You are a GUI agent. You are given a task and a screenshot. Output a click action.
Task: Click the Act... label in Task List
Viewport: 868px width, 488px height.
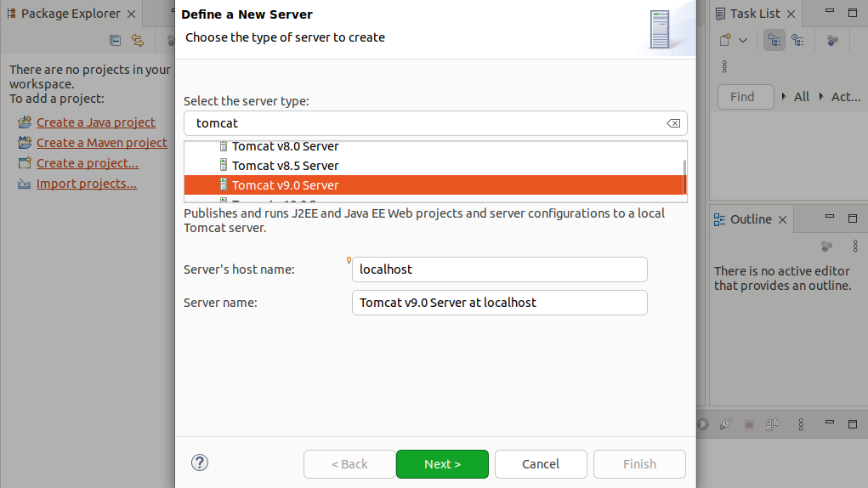846,96
